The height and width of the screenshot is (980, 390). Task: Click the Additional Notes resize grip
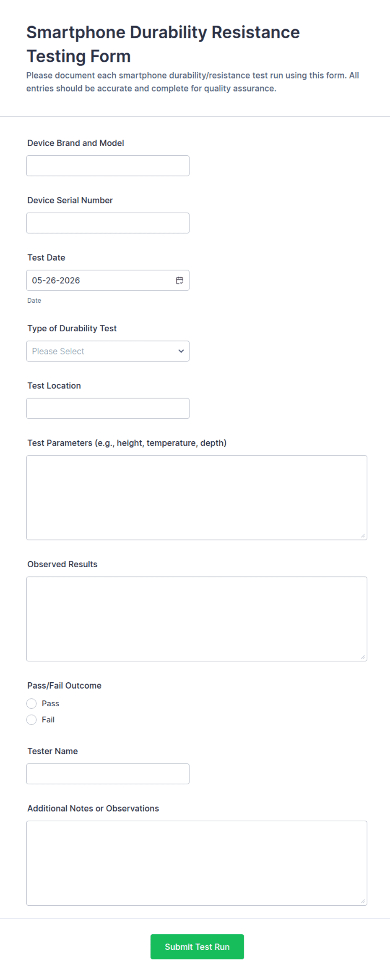pos(363,901)
